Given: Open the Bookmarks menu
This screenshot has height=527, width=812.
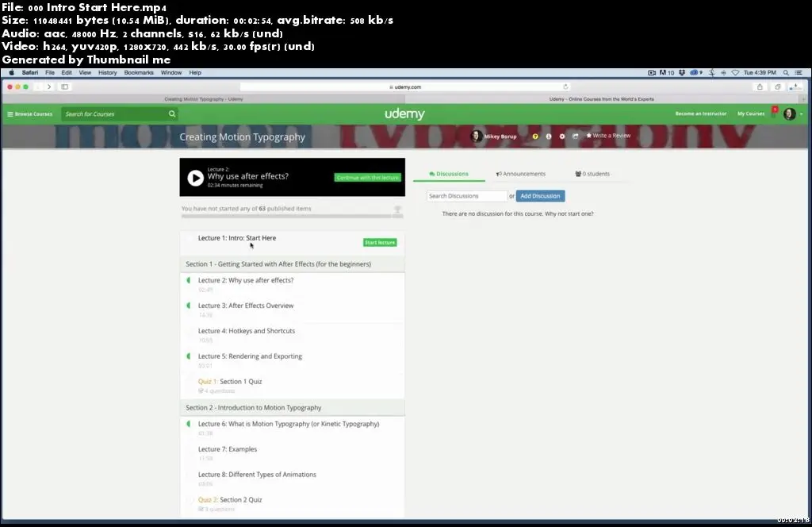Looking at the screenshot, I should [x=139, y=72].
